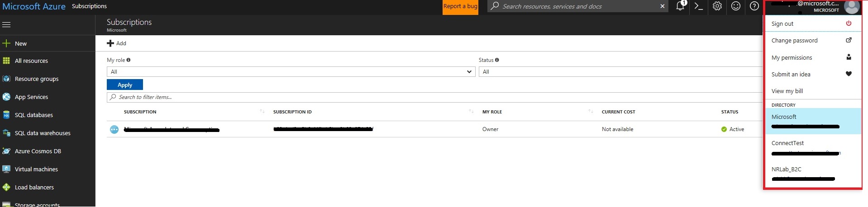Screen dimensions: 868x207
Task: Click the user account avatar
Action: (x=852, y=6)
